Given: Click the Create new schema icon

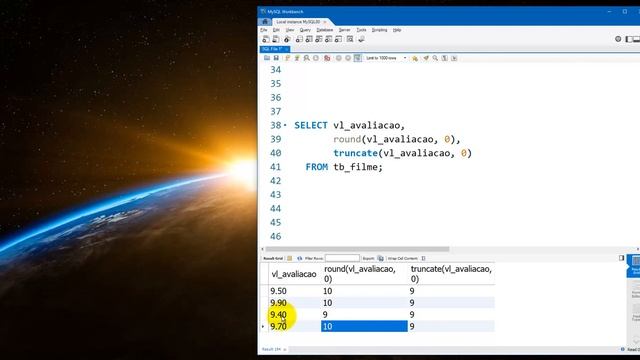Looking at the screenshot, I should (x=299, y=39).
